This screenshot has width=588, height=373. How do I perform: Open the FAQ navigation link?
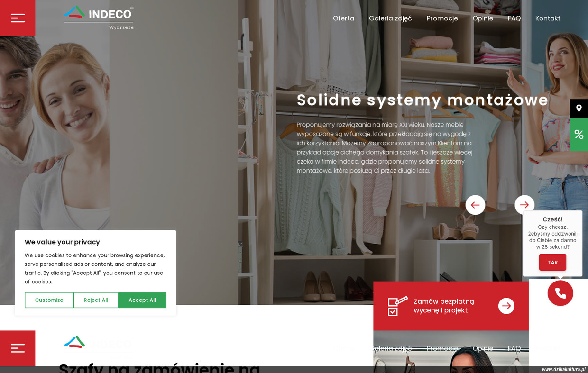click(x=514, y=18)
